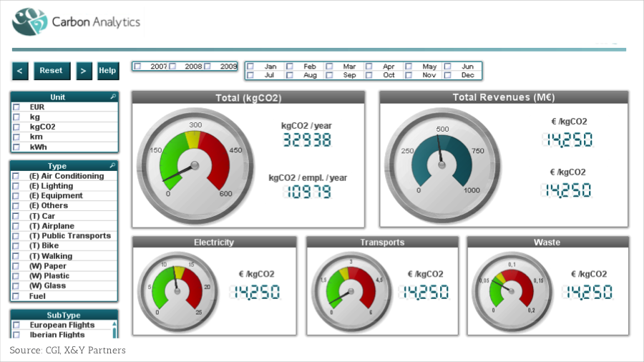Click the SubType list header
Screen dimensions: 644x362
(x=64, y=315)
